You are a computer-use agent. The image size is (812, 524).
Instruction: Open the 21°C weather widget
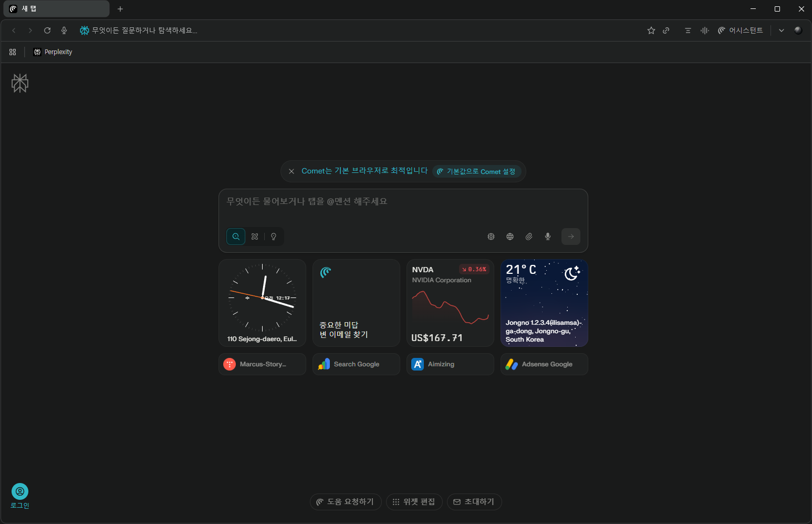(544, 303)
